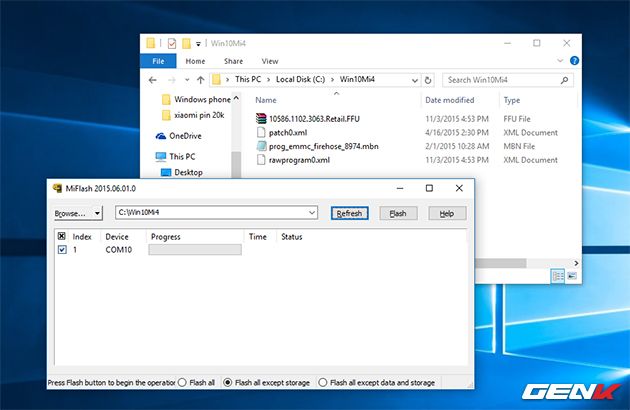The image size is (630, 410).
Task: Sort files by Date modified column header
Action: (450, 100)
